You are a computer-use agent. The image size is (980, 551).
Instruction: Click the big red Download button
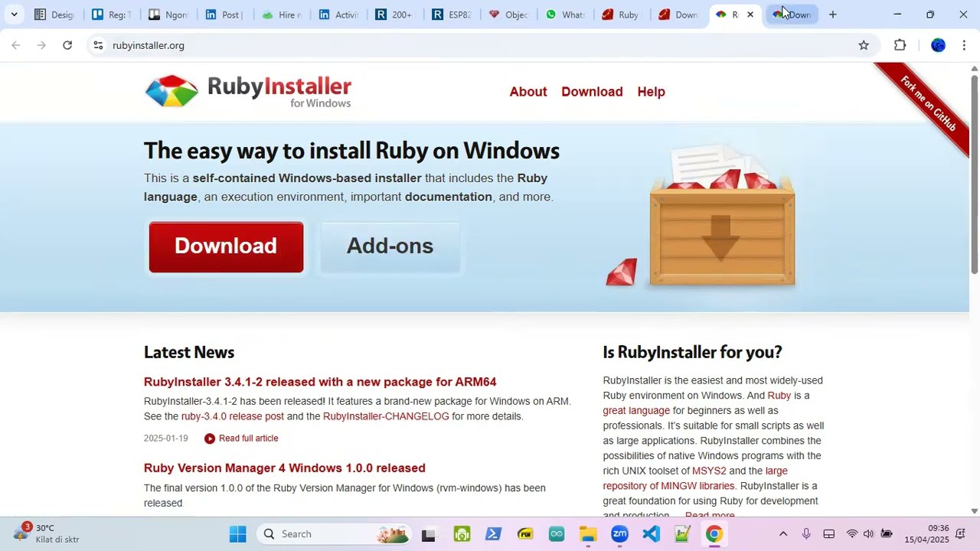(226, 247)
